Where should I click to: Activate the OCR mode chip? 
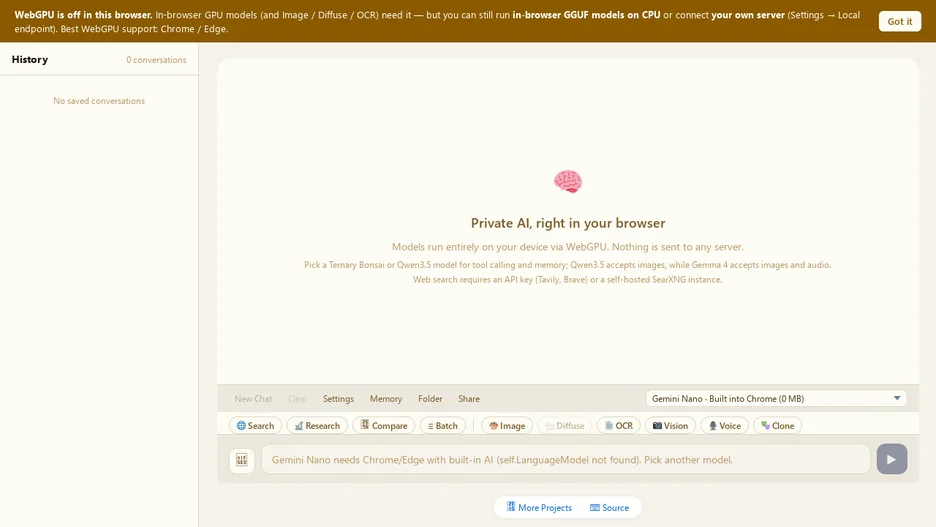[618, 426]
